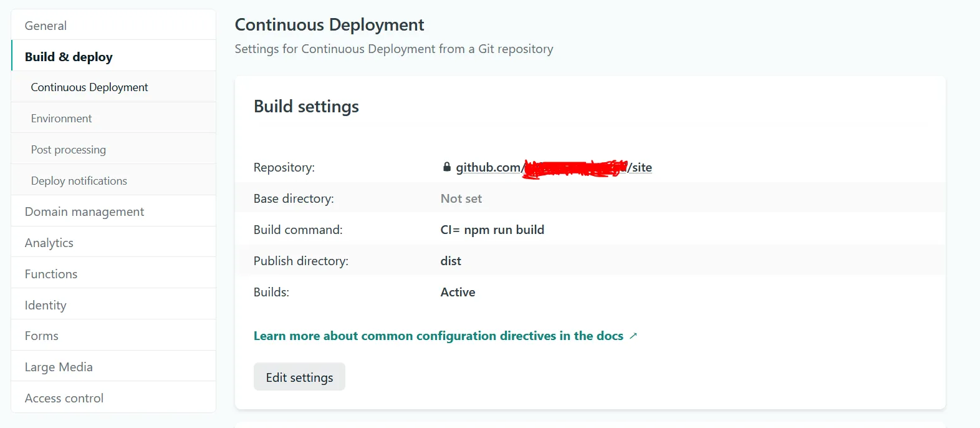The image size is (980, 428).
Task: Open the Environment subsection
Action: tap(61, 119)
